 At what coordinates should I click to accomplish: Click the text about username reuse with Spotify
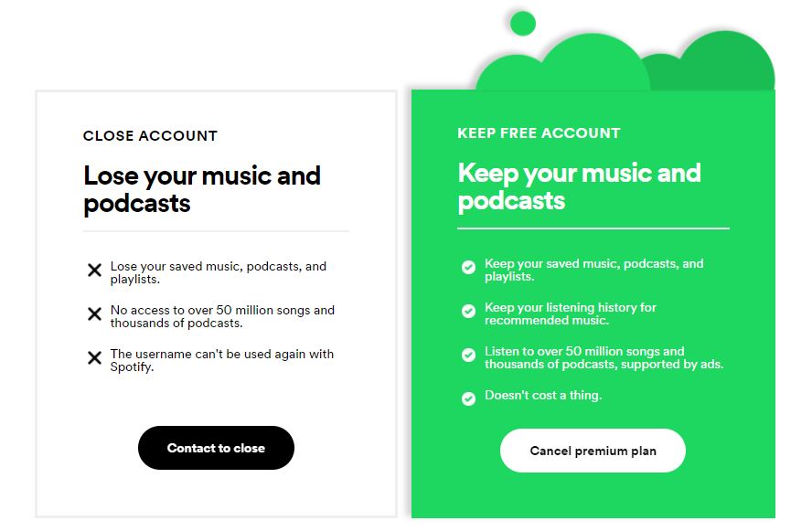pos(221,360)
